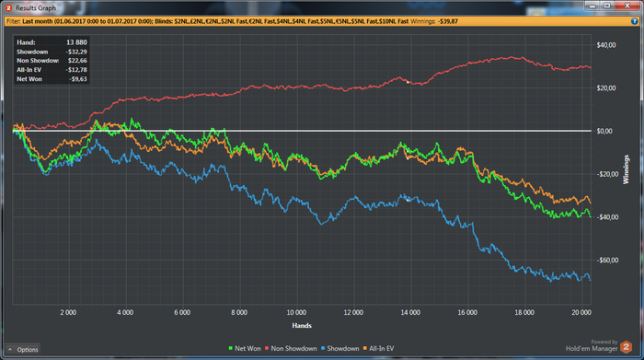Expand the Options panel

[23, 349]
